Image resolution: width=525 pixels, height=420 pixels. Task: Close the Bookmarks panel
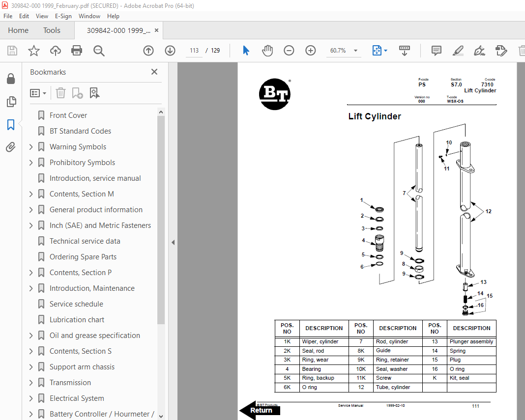tap(154, 72)
